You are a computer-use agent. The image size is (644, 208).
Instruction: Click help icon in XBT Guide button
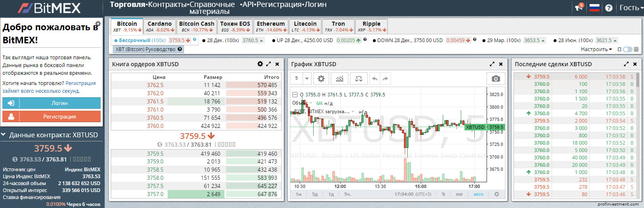pos(180,49)
